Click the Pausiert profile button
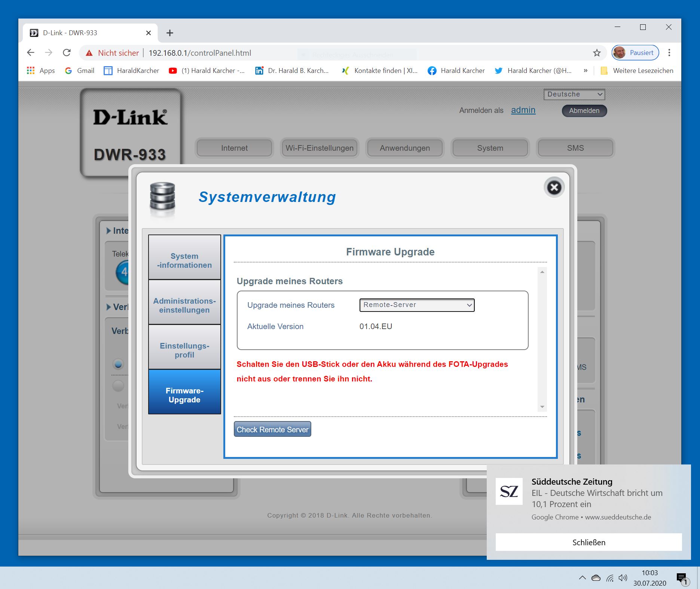This screenshot has width=700, height=589. 635,53
